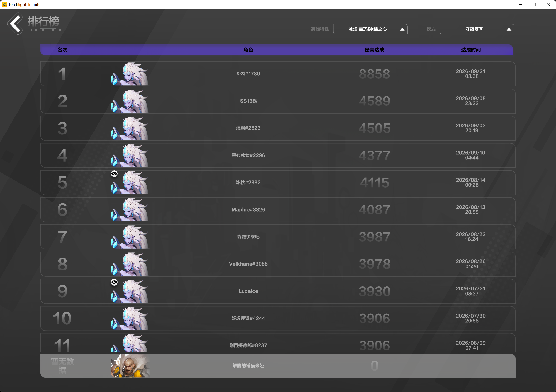The image size is (556, 392).
Task: Click player name 好想睡覺#4244
Action: pos(248,318)
